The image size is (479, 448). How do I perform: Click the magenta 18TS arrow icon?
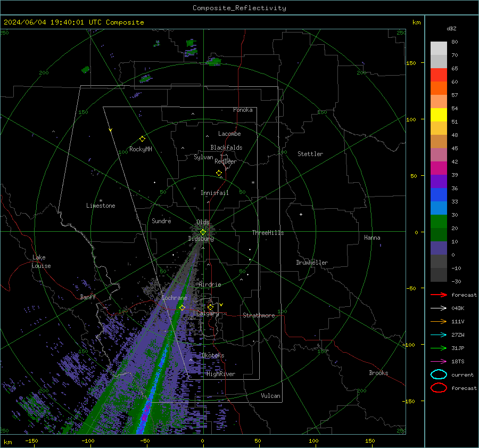439,362
